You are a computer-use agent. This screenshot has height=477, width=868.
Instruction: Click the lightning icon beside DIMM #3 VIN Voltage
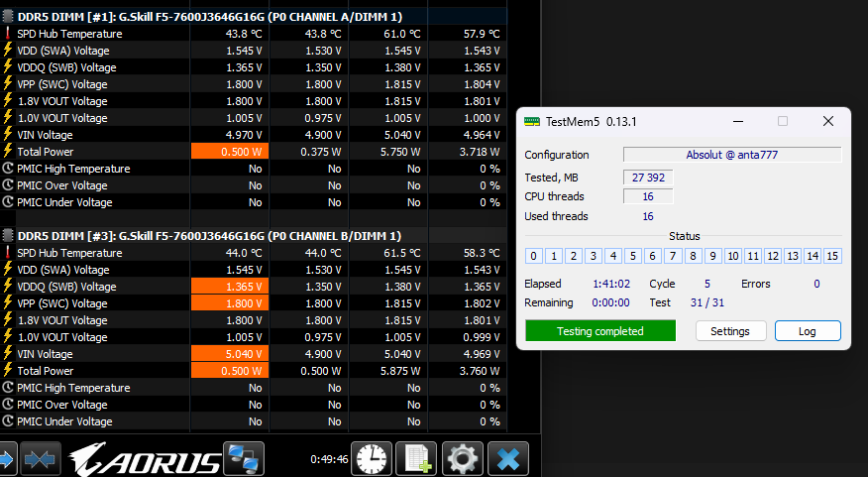pos(8,353)
